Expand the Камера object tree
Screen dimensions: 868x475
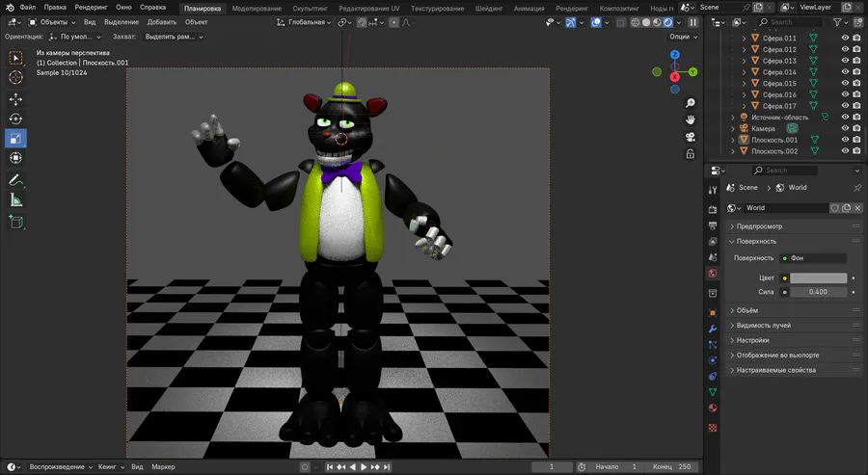(733, 128)
